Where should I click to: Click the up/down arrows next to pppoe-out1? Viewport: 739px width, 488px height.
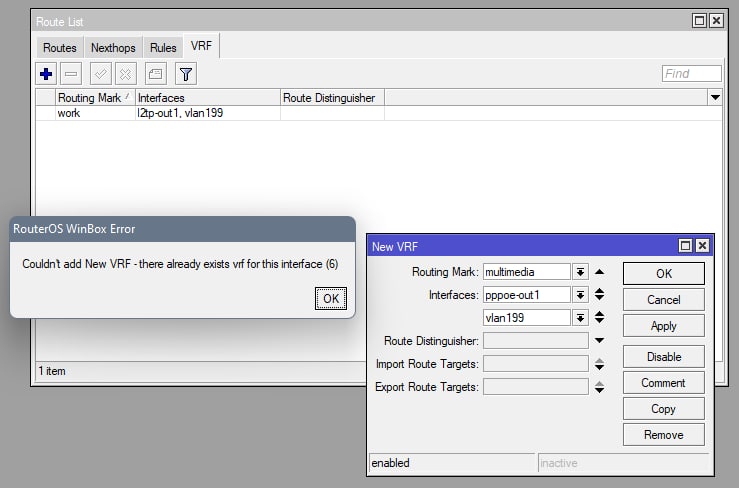pyautogui.click(x=599, y=295)
